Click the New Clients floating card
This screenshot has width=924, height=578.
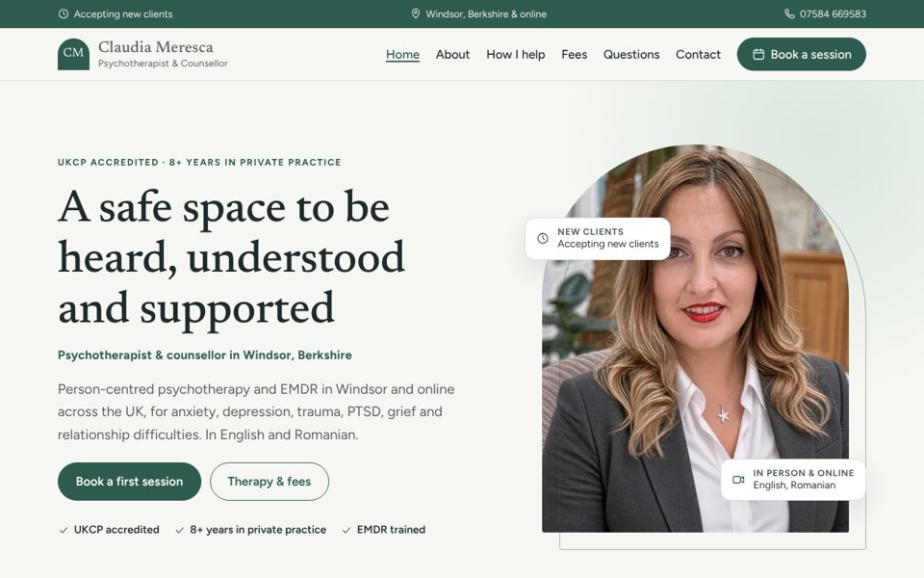tap(598, 238)
